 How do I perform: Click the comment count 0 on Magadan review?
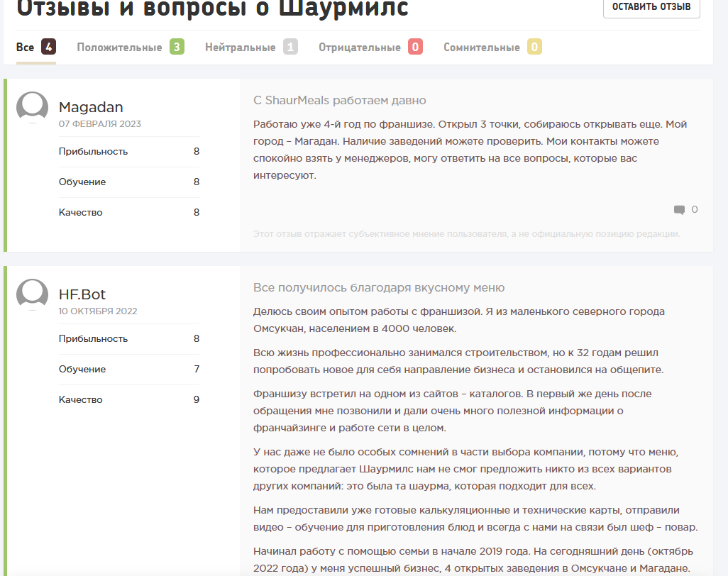(695, 209)
